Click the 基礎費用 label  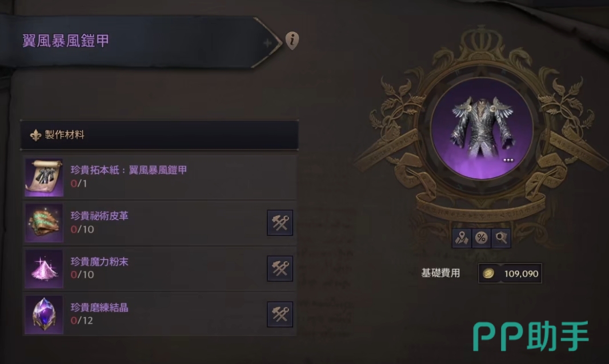[440, 273]
